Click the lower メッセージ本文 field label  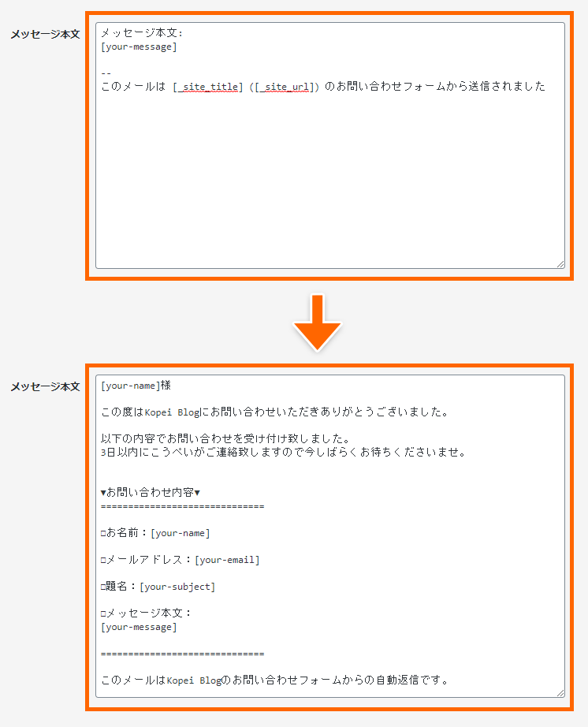click(x=45, y=386)
